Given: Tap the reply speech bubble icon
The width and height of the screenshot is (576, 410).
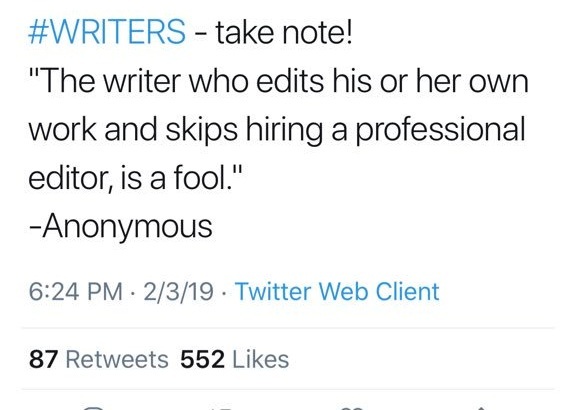Looking at the screenshot, I should coord(93,408).
